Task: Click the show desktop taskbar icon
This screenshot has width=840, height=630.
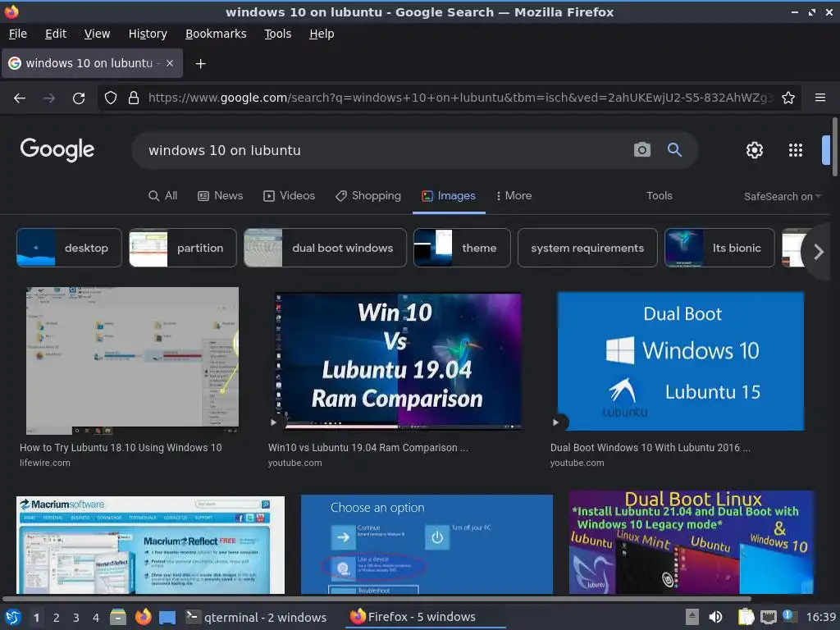Action: [x=167, y=618]
